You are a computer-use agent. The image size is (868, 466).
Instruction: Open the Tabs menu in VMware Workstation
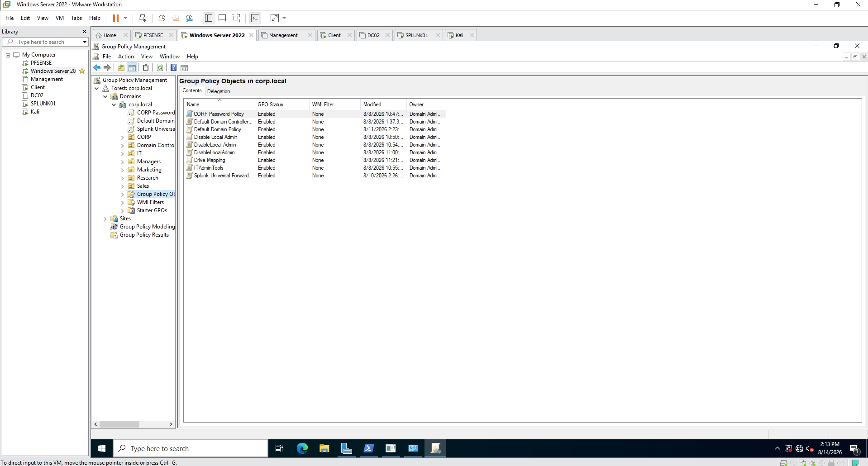pyautogui.click(x=76, y=18)
